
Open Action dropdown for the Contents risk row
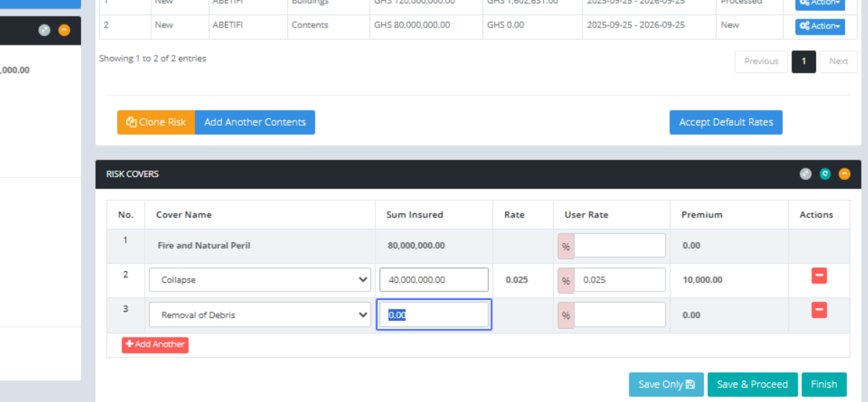point(820,26)
